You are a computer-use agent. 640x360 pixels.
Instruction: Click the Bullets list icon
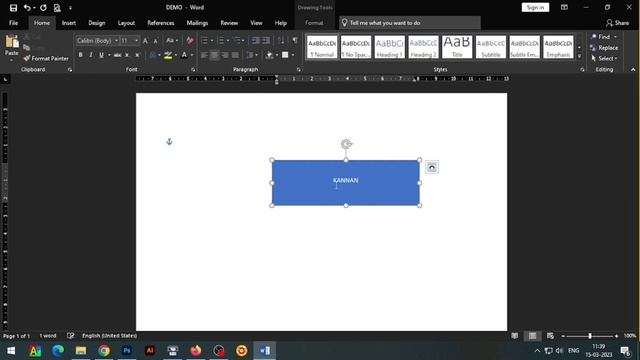204,40
